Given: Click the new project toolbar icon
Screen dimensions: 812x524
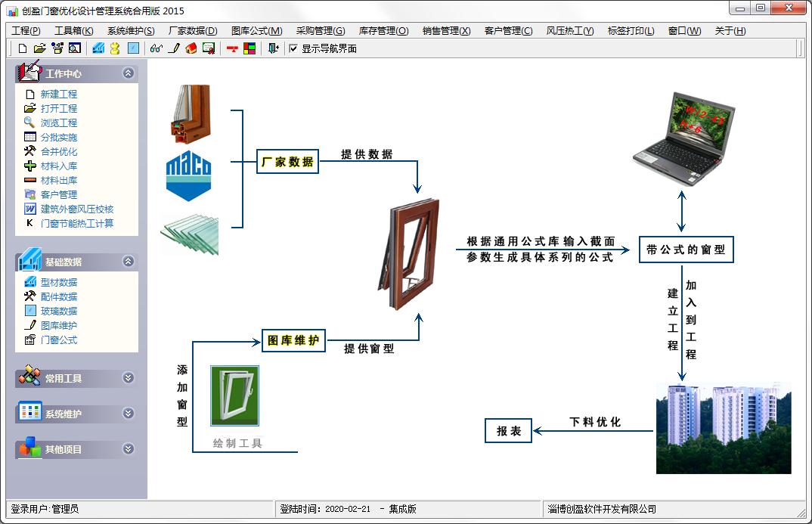Looking at the screenshot, I should pos(22,48).
